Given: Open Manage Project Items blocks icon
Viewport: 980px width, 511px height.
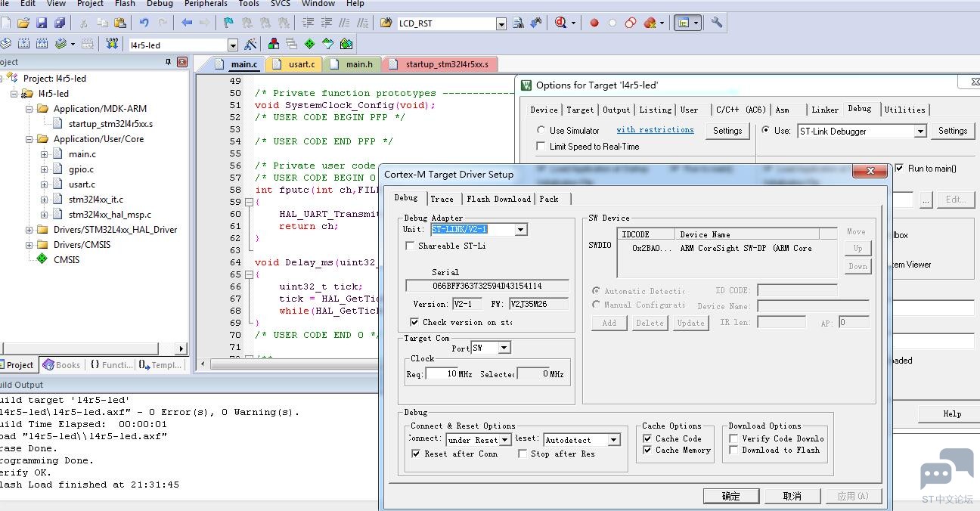Looking at the screenshot, I should 273,44.
